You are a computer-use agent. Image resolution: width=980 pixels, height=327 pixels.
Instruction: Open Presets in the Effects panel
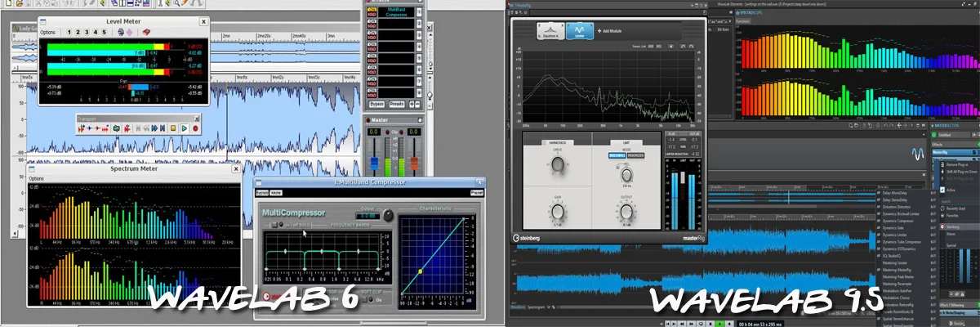[x=397, y=104]
